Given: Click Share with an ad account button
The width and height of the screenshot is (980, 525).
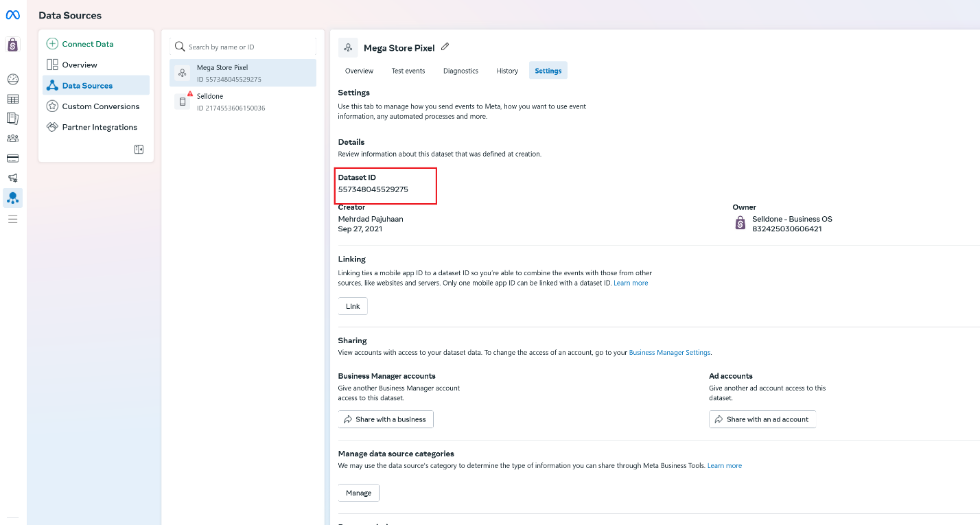Looking at the screenshot, I should pos(762,419).
